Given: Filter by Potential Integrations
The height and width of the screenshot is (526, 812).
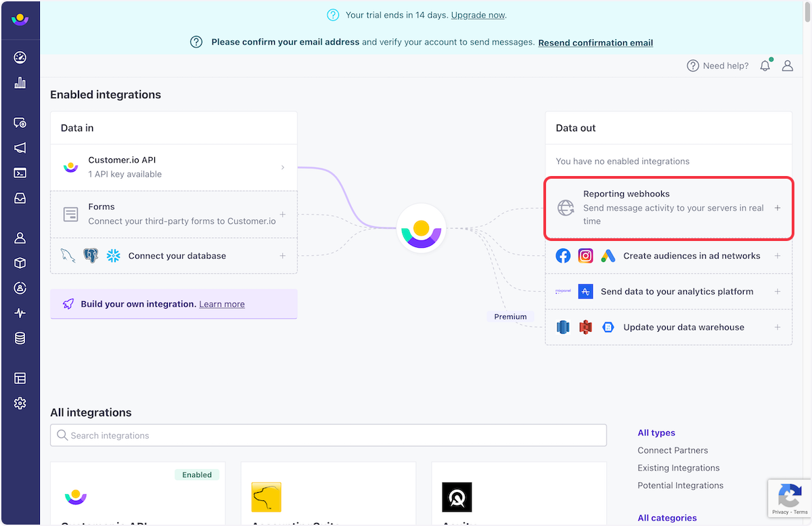Looking at the screenshot, I should (x=681, y=485).
